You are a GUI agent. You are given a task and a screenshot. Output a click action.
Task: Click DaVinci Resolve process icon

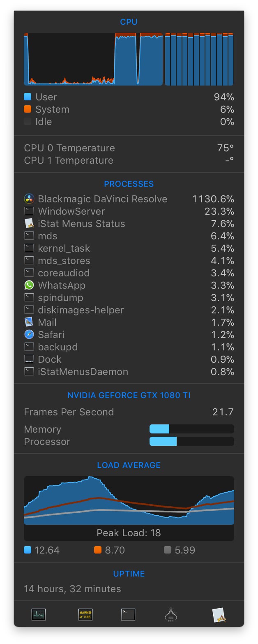(x=29, y=199)
